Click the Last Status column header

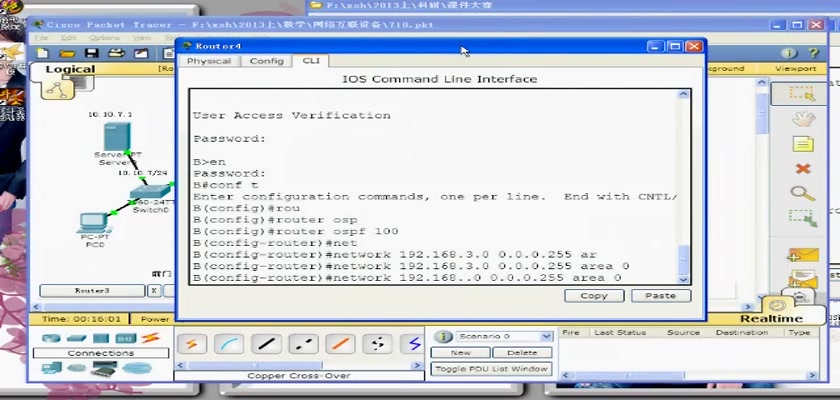point(620,333)
